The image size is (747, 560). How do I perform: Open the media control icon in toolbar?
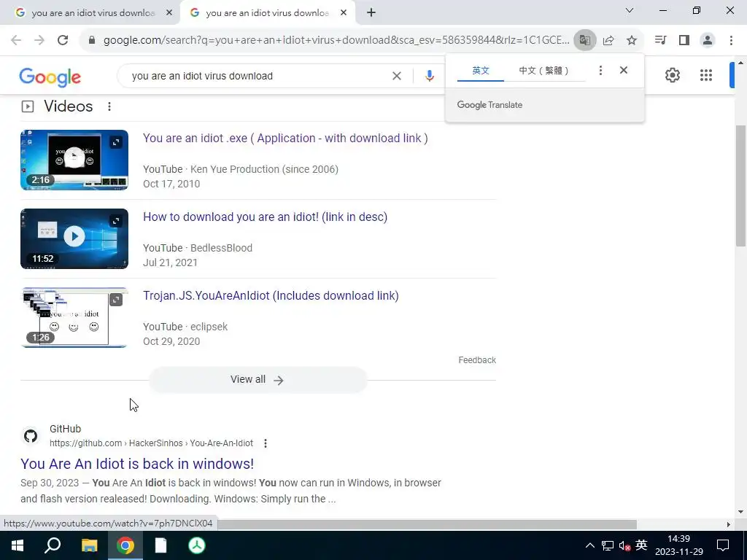click(x=660, y=40)
